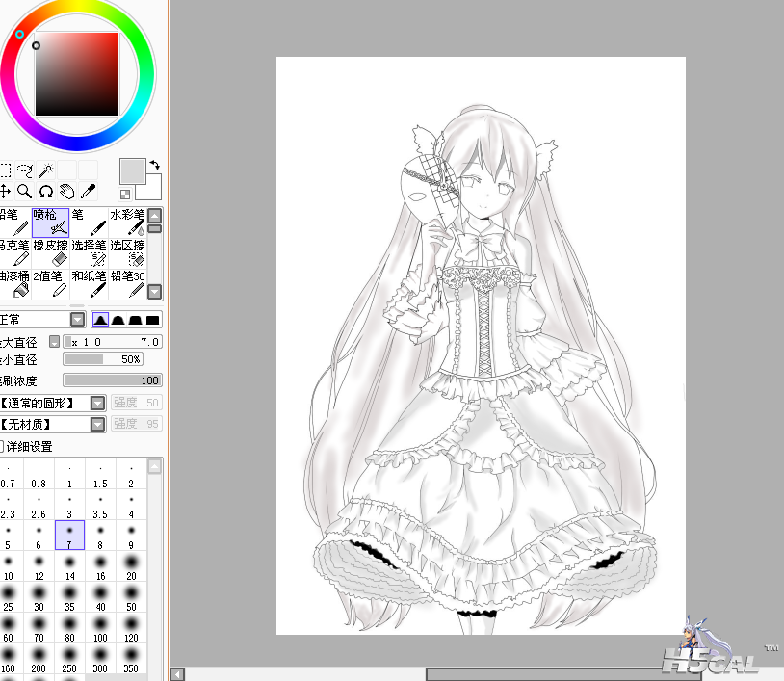Select brush size 3 preset

[x=69, y=505]
